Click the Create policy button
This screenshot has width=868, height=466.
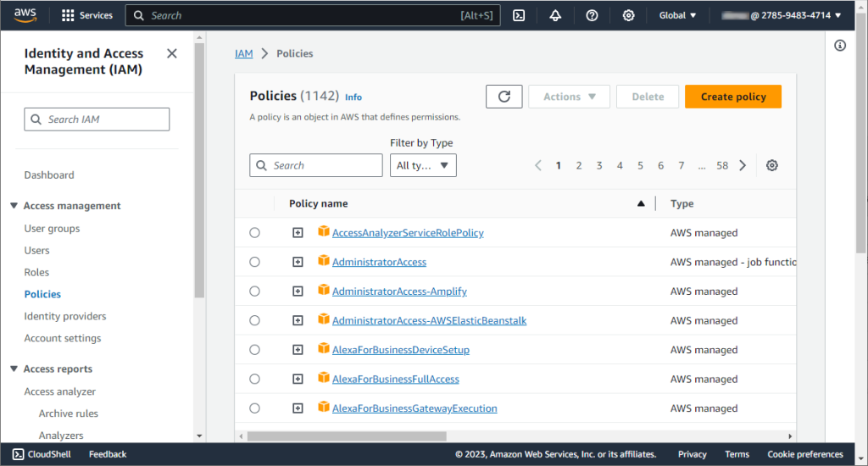click(x=733, y=97)
